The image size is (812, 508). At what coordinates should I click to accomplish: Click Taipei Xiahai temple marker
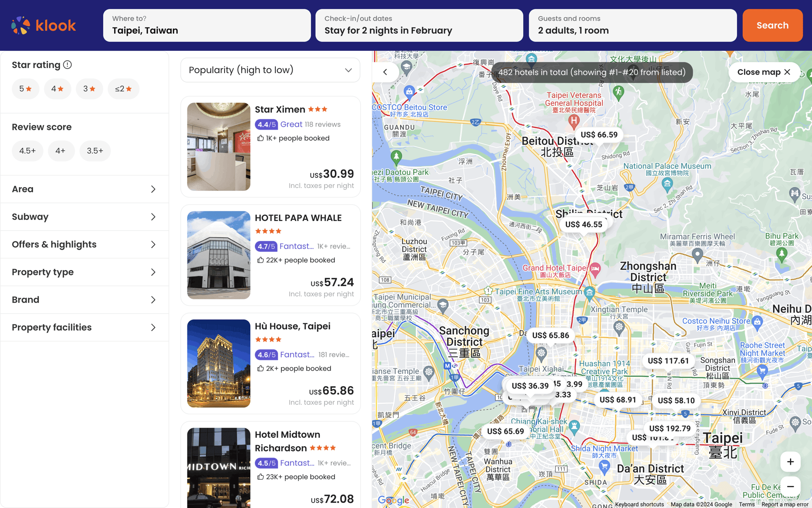tap(541, 353)
